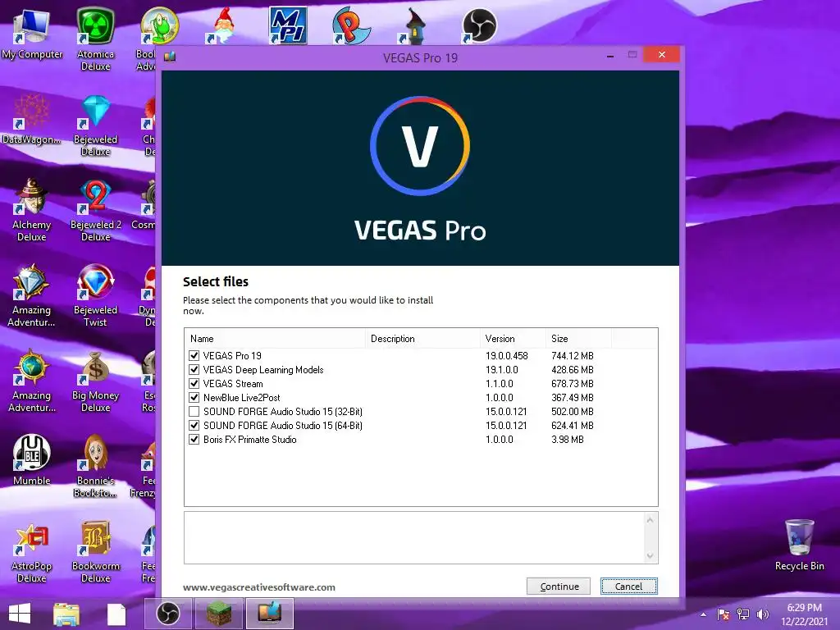Launch Bejeweled 2 Deluxe shortcut
The image size is (840, 630).
point(95,210)
